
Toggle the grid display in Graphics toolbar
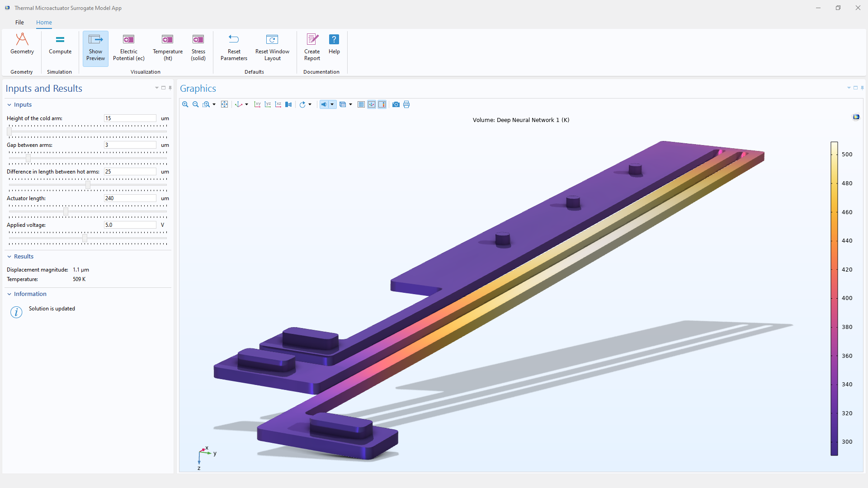361,104
